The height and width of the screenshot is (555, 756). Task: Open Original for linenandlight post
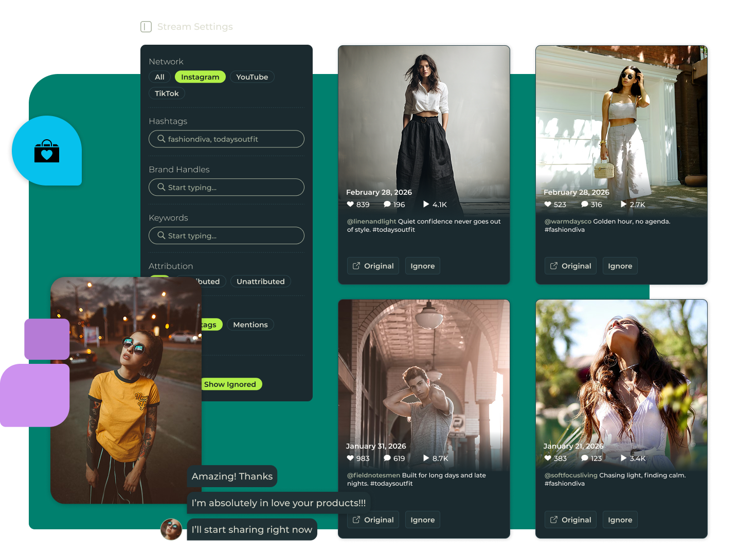point(373,266)
